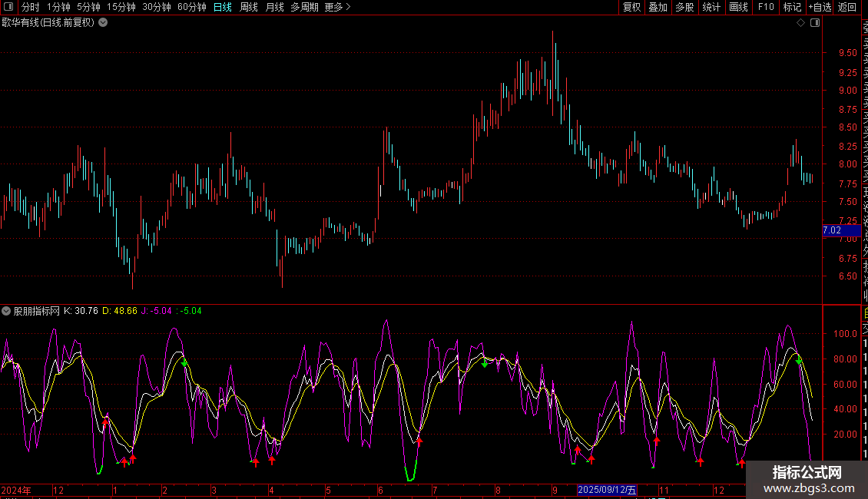The height and width of the screenshot is (499, 868).
Task: Click the 9.50 price axis label
Action: point(847,52)
